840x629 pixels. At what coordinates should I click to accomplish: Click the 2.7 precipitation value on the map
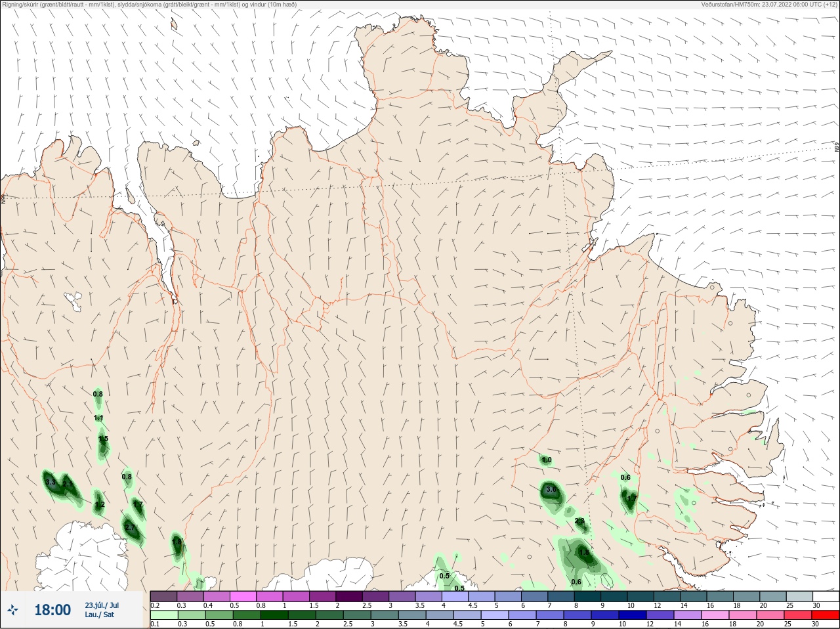(130, 527)
